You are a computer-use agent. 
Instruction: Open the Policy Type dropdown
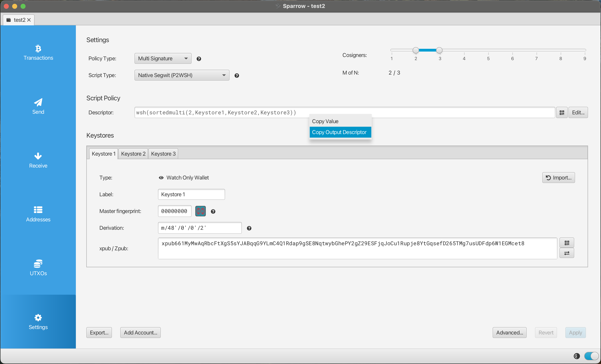coord(163,58)
